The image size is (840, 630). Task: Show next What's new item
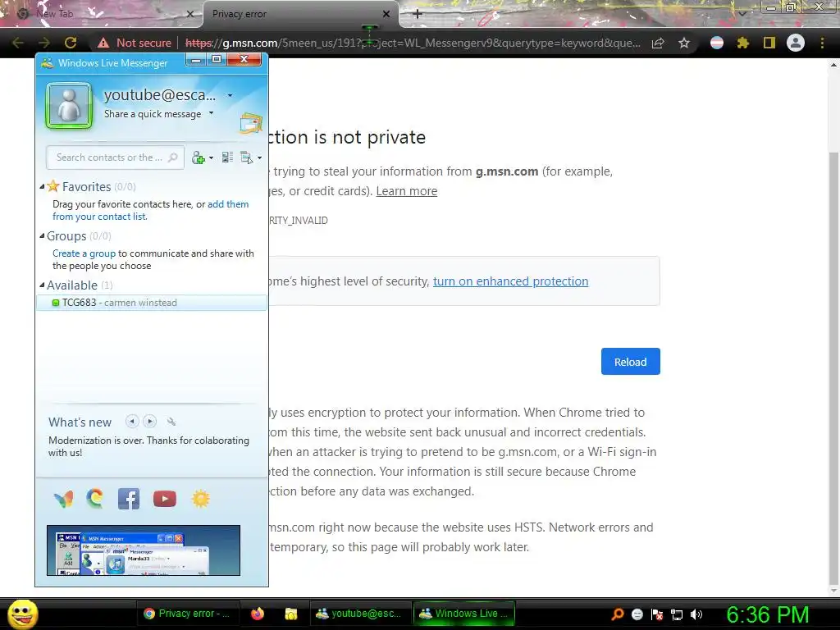[x=150, y=422]
